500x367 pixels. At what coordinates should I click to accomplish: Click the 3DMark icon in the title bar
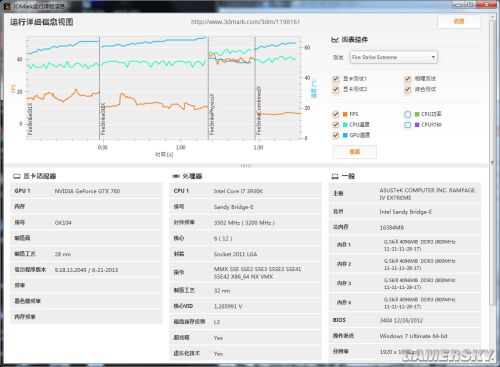click(x=7, y=6)
